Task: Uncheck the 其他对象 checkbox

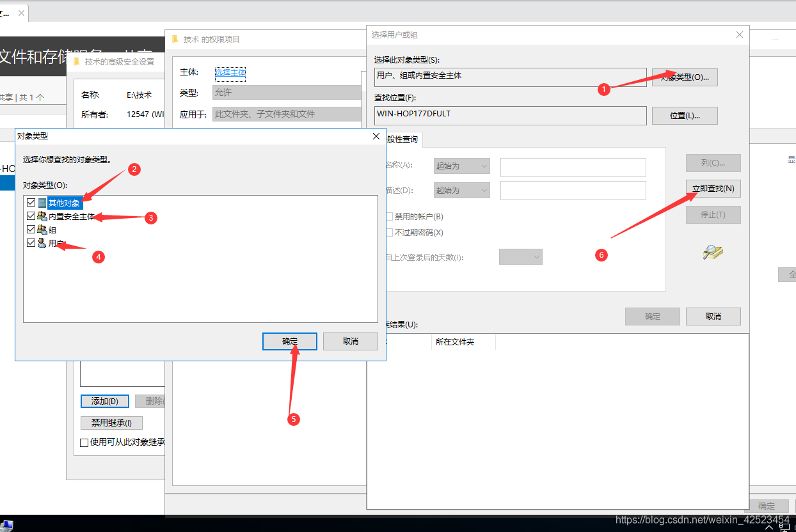Action: (31, 203)
